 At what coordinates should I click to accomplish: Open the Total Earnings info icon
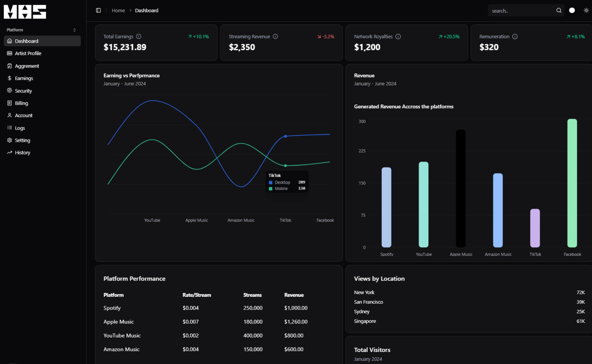click(139, 36)
